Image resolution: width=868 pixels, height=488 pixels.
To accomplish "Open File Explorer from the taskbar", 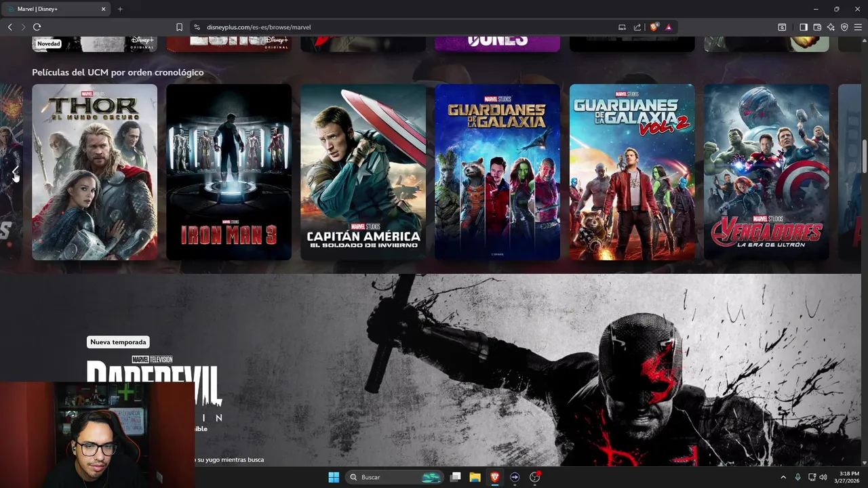I will pos(475,477).
